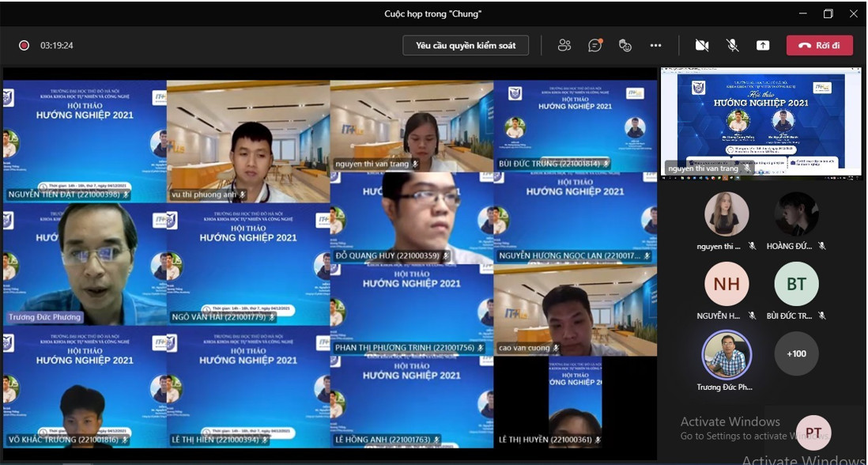The height and width of the screenshot is (465, 868).
Task: Open the more actions ellipsis menu
Action: 655,46
